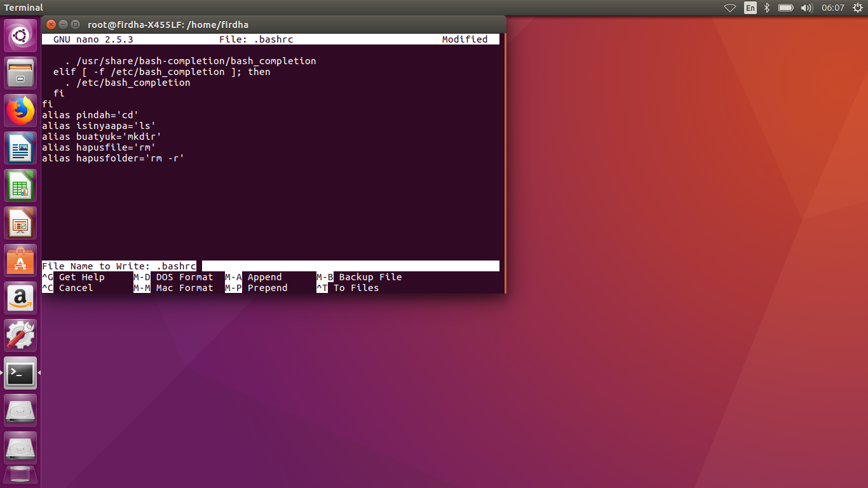Launch the Terminal application icon
The height and width of the screenshot is (488, 868).
point(20,374)
